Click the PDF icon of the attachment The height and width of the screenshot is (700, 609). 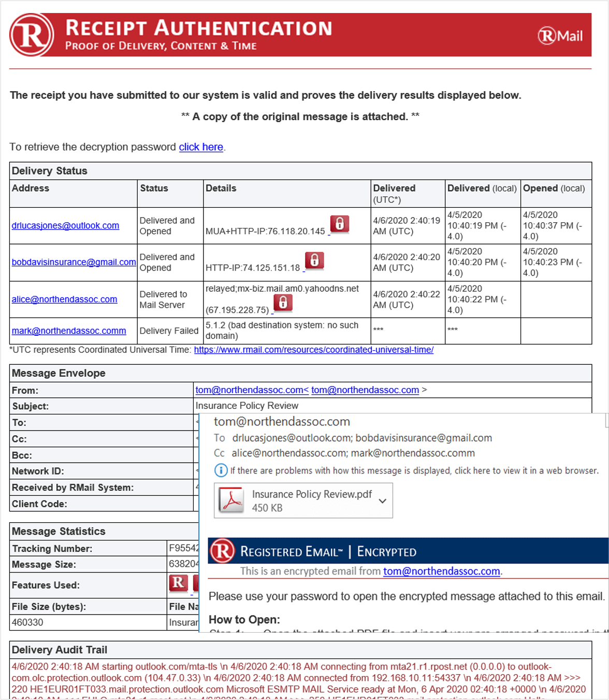pos(231,501)
